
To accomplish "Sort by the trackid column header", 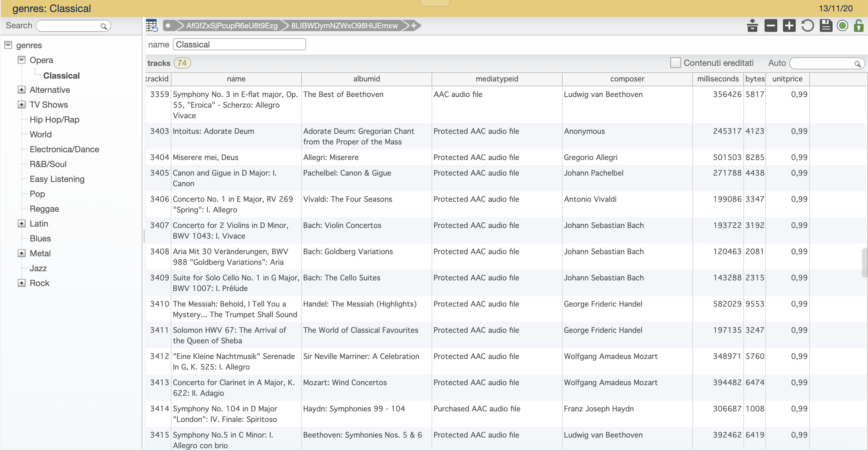I will [158, 79].
